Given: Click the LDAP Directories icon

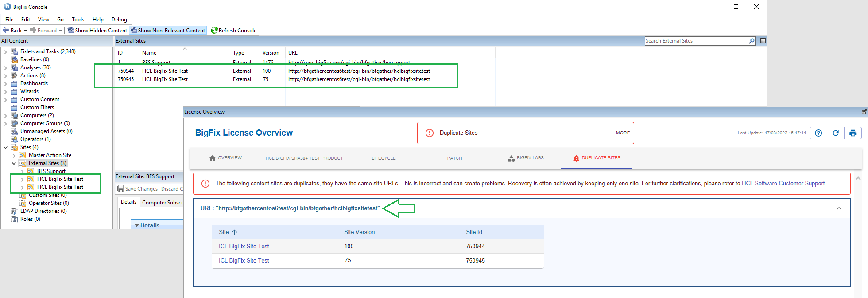Looking at the screenshot, I should [14, 211].
